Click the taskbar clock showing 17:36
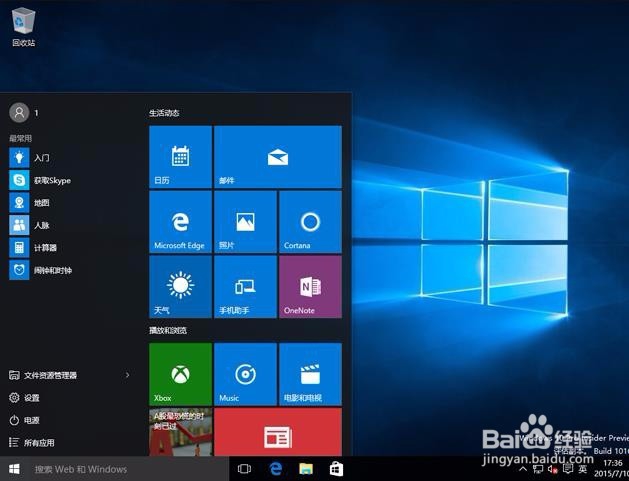Screen dimensions: 629x481 click(611, 469)
